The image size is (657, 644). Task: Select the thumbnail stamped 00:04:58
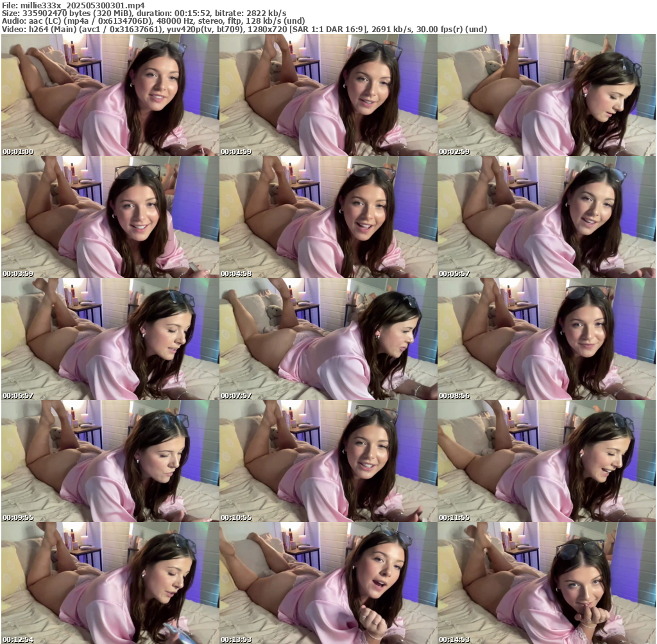(328, 217)
